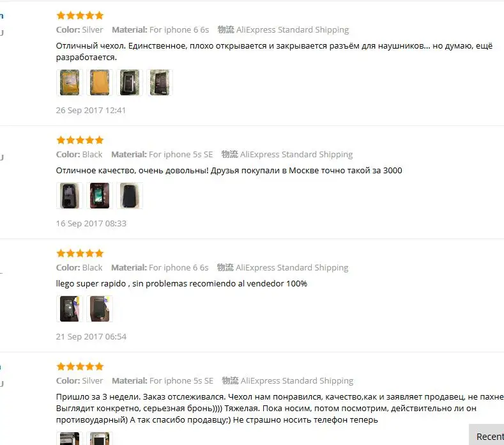This screenshot has height=445, width=504.
Task: Open first photo in bottom Silver 5s SE review
Action: coord(70,439)
